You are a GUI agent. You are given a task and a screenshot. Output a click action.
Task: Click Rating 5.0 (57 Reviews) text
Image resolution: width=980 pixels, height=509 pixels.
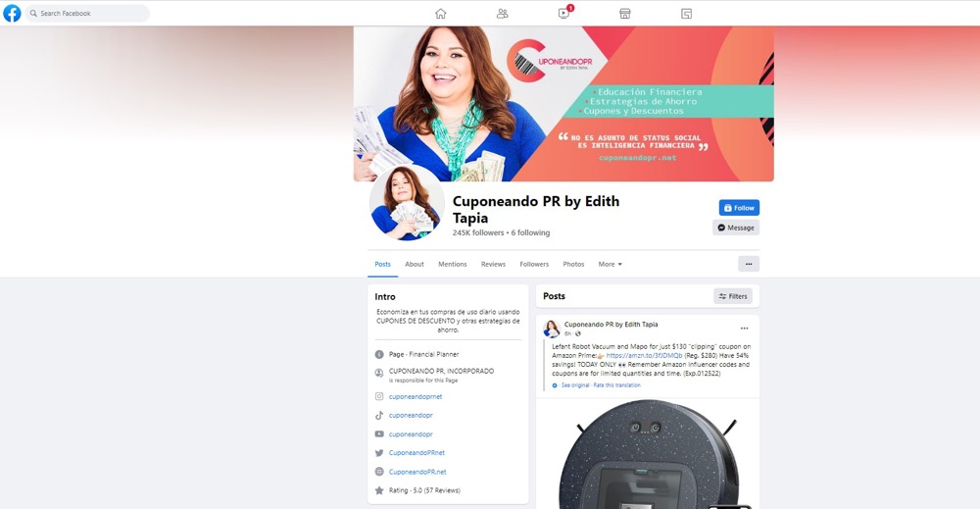(x=424, y=490)
